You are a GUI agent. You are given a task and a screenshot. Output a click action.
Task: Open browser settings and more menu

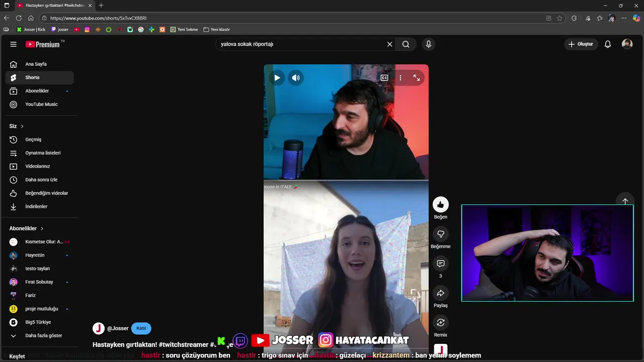[624, 18]
